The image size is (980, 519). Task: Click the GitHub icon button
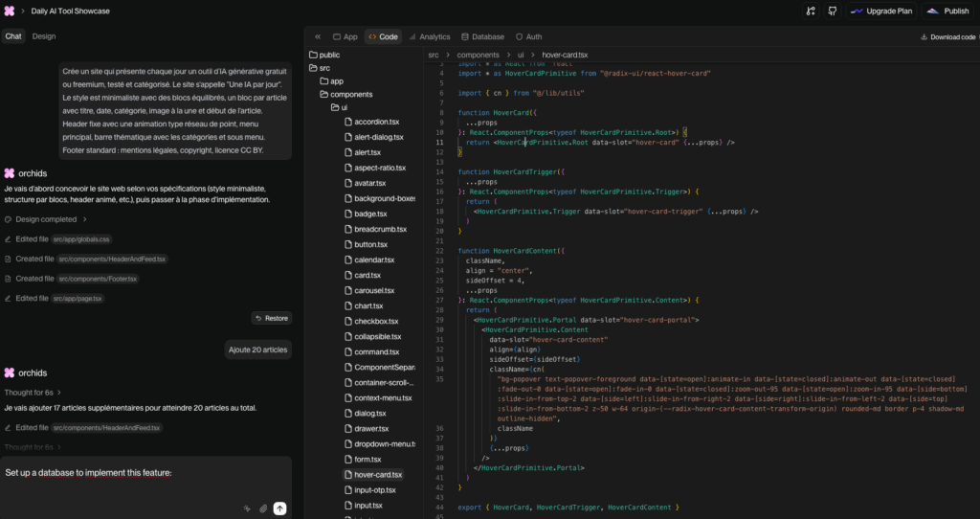832,11
